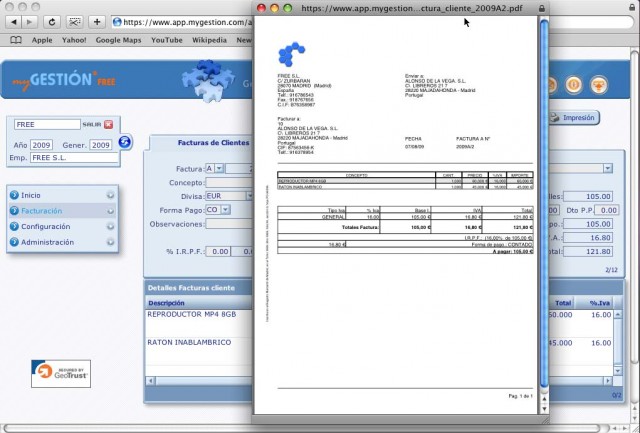Image resolution: width=640 pixels, height=433 pixels.
Task: Open the Divisa EUR dropdown
Action: [x=249, y=196]
